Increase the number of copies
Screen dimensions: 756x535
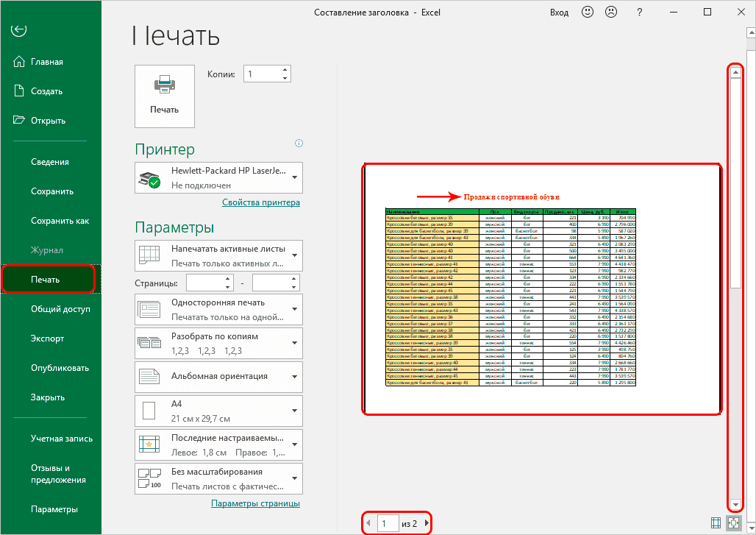coord(285,71)
